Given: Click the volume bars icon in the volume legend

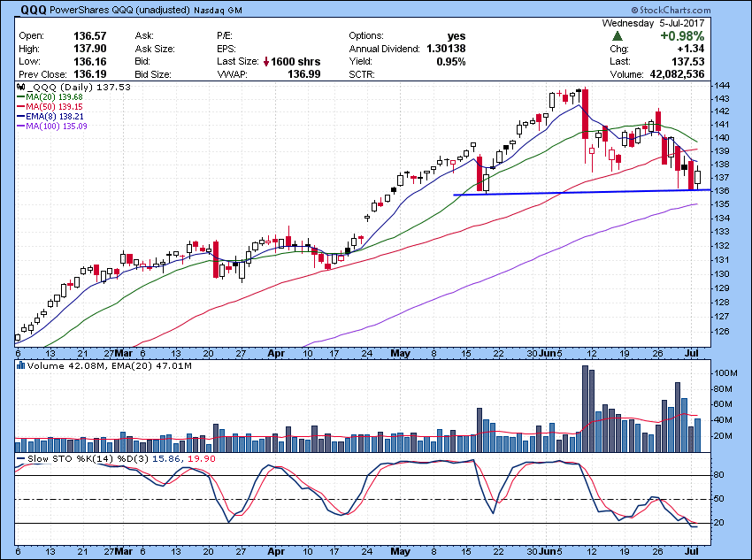Looking at the screenshot, I should (x=20, y=365).
